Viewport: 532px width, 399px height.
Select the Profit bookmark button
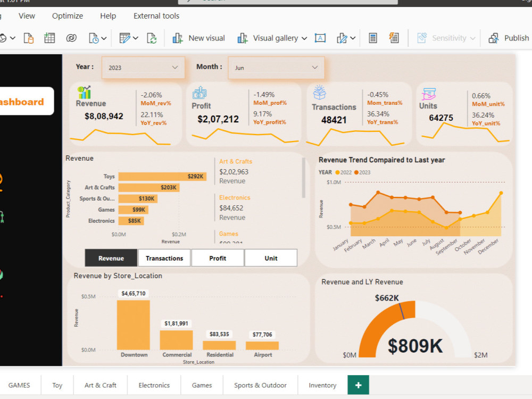(218, 258)
